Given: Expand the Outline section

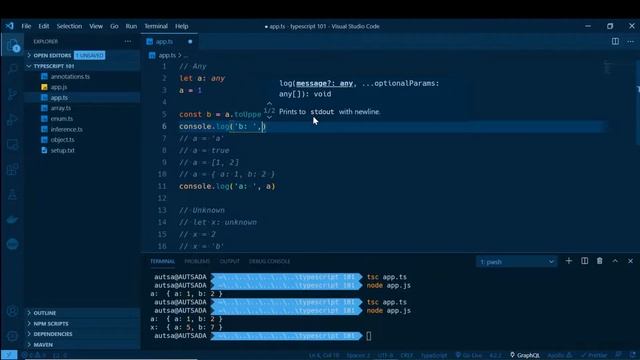Looking at the screenshot, I should 82,313.
